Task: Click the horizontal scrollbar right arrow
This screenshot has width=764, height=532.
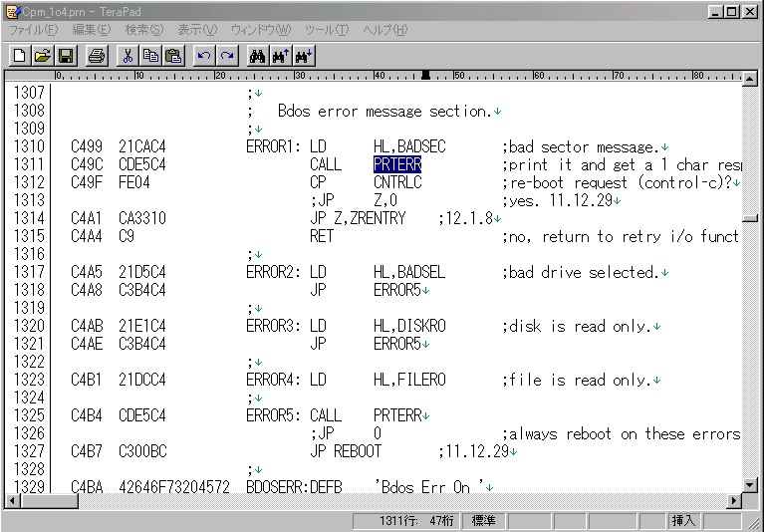Action: coord(734,501)
